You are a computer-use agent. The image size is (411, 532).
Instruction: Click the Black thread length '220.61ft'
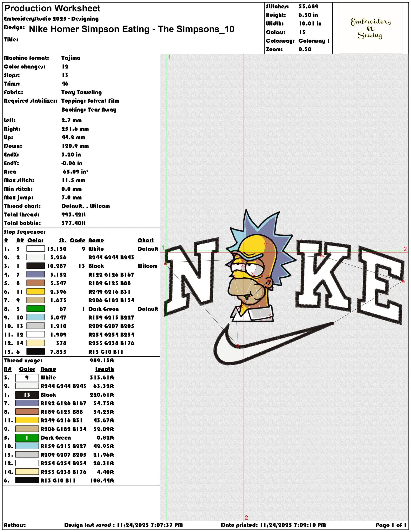[x=102, y=395]
